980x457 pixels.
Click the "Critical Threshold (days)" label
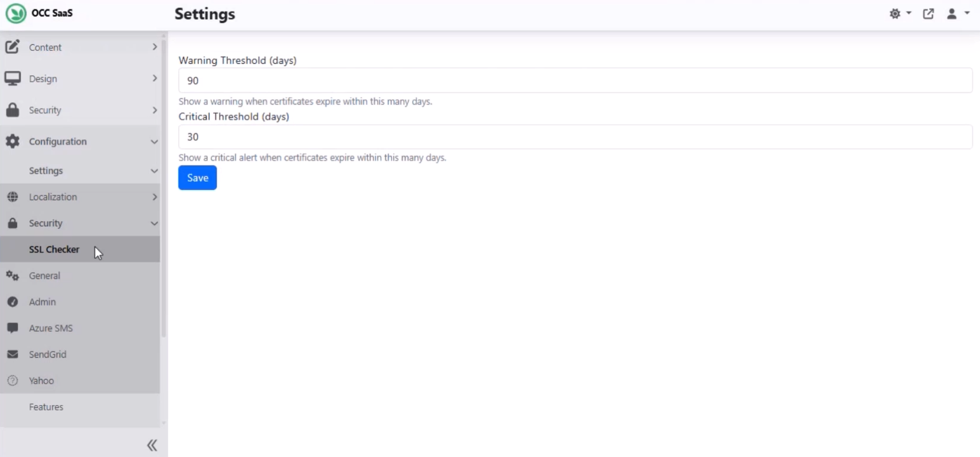pos(234,116)
